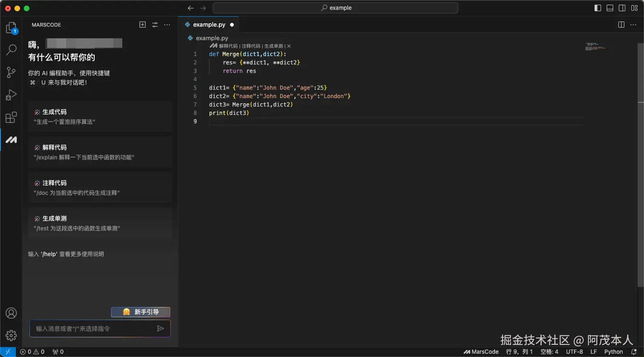Change the LF line ending setting

(x=594, y=352)
